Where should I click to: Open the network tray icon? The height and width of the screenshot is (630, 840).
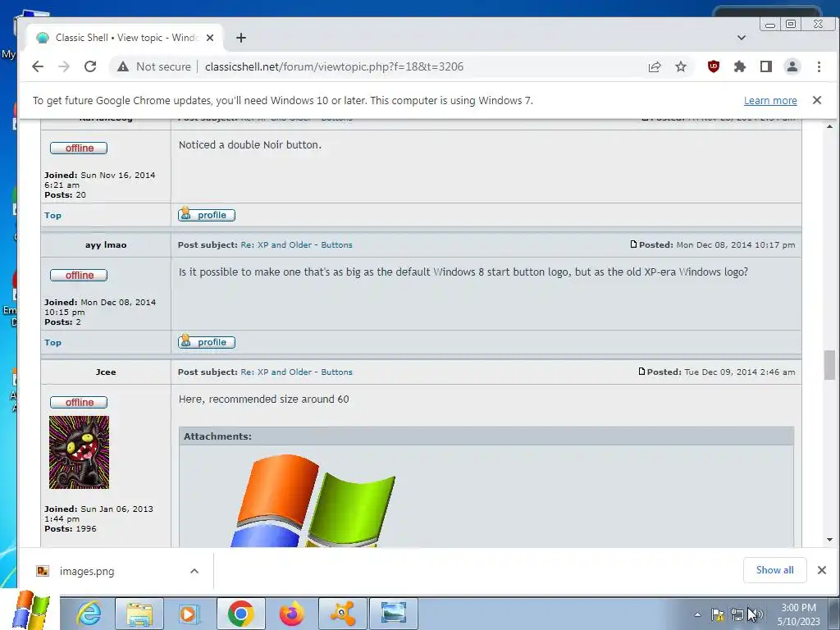coord(737,614)
